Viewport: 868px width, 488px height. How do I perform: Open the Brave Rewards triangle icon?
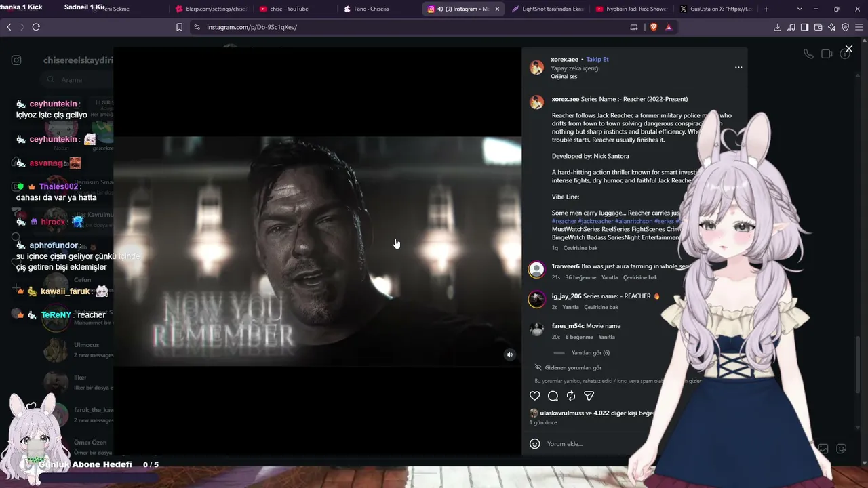click(x=669, y=27)
